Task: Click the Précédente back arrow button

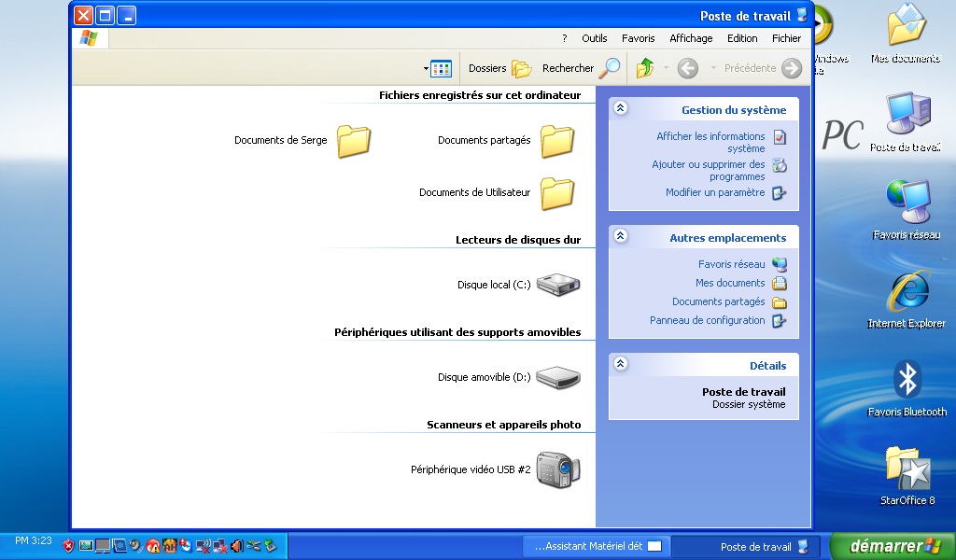Action: pyautogui.click(x=762, y=68)
